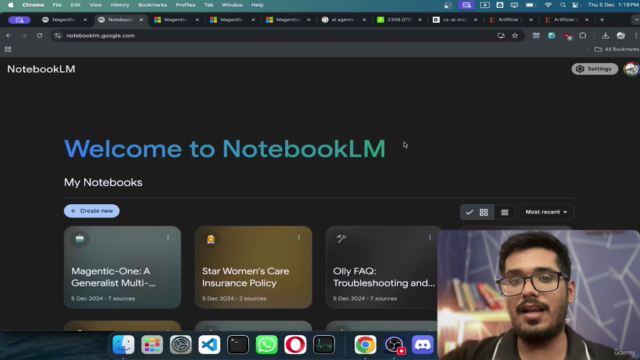Image resolution: width=640 pixels, height=360 pixels.
Task: Open the Settings button in NotebookLM
Action: (594, 69)
